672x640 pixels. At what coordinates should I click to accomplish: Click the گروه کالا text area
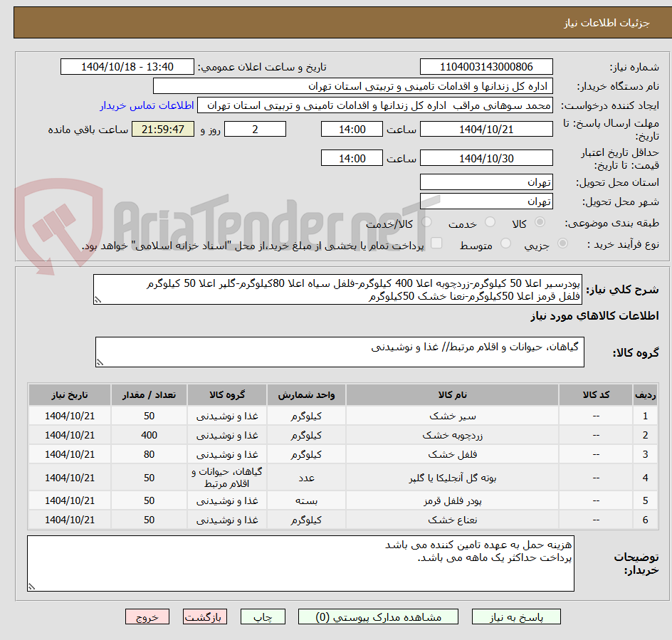click(340, 352)
